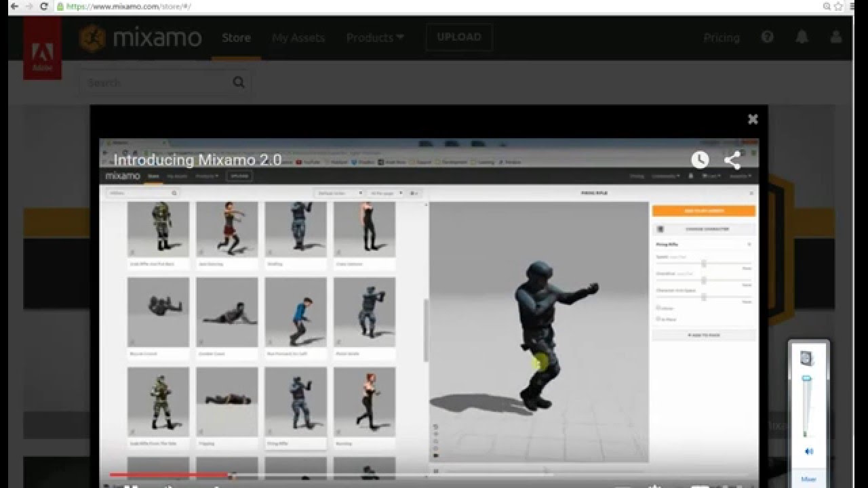Open the Introducing Mixamo 2.0 title link
The width and height of the screenshot is (868, 488).
click(x=197, y=160)
